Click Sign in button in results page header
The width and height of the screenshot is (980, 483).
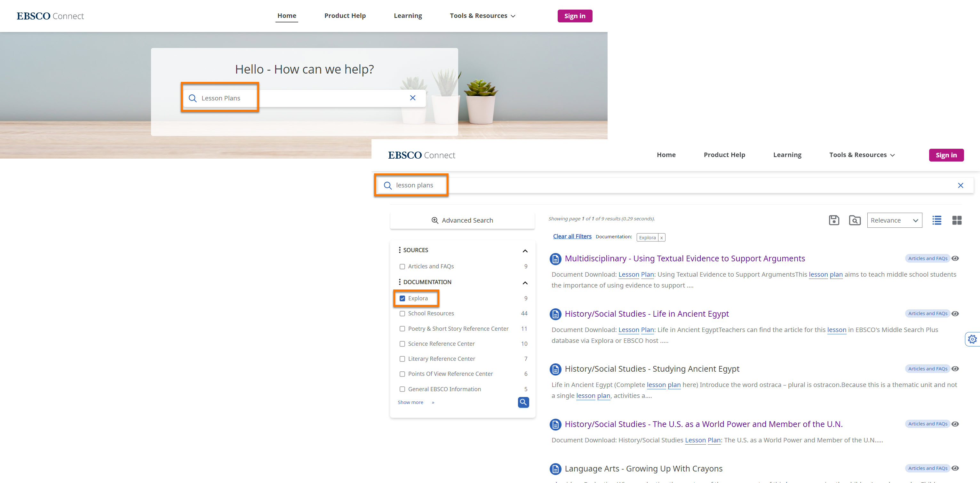point(946,155)
